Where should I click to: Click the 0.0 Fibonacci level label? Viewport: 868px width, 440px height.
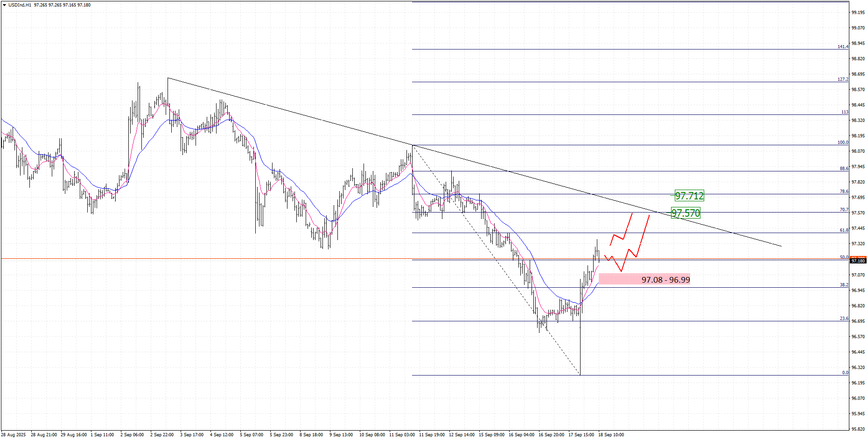845,373
